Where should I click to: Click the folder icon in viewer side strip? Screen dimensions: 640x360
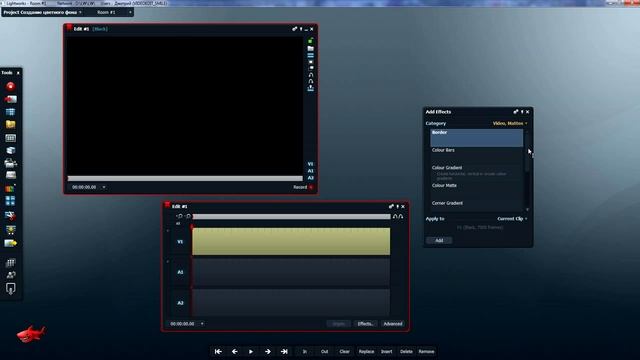tap(311, 48)
